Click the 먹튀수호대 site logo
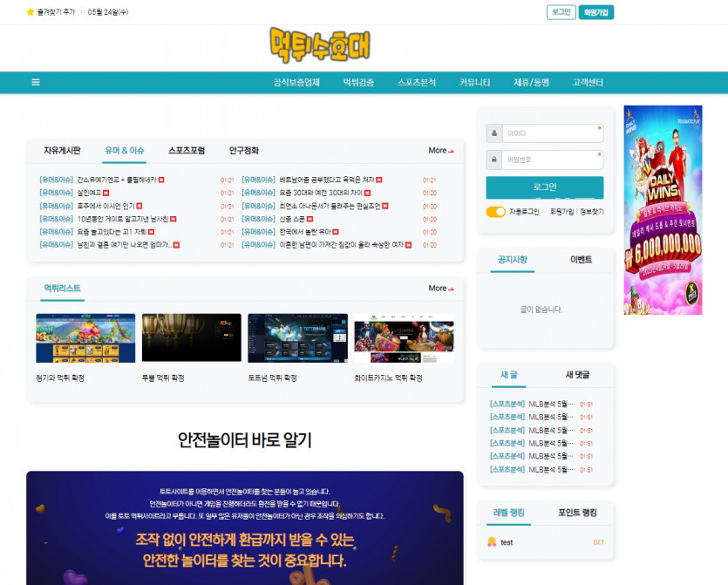The image size is (728, 585). click(321, 45)
